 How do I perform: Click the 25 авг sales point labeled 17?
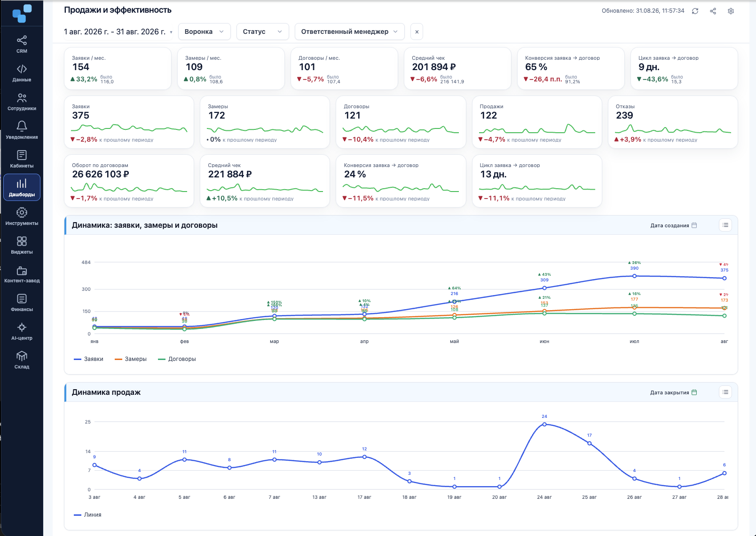click(590, 443)
